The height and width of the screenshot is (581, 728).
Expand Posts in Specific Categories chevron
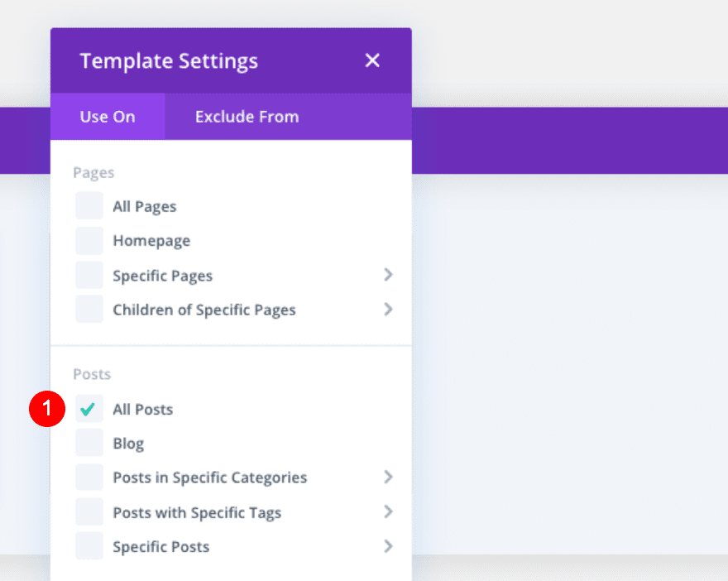click(x=388, y=478)
